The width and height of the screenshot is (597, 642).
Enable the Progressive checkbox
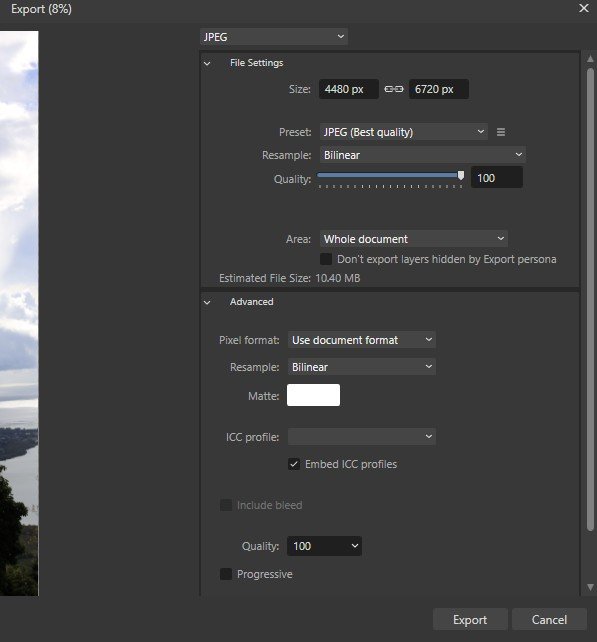point(226,574)
